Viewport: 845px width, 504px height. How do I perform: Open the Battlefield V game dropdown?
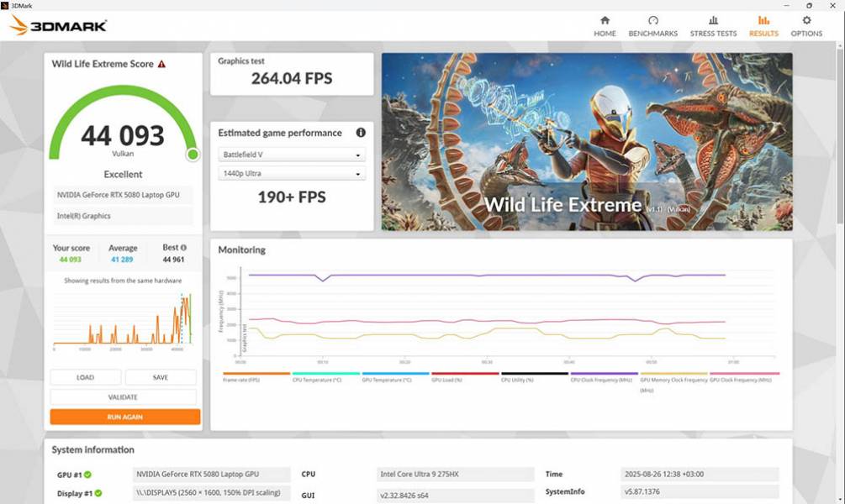point(291,155)
